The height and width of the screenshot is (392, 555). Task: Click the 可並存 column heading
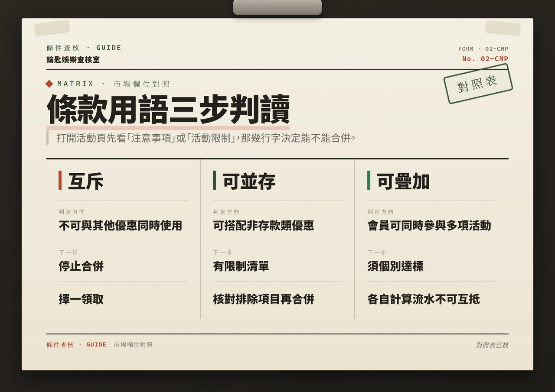pyautogui.click(x=249, y=181)
